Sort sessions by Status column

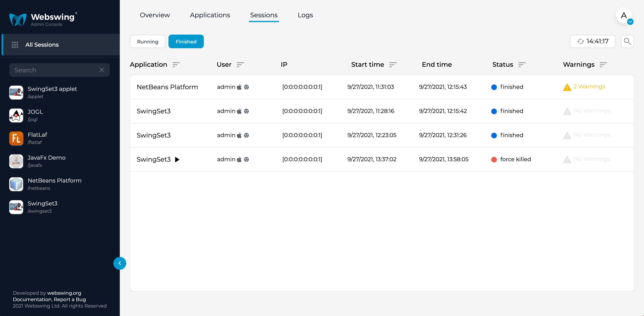[x=522, y=65]
